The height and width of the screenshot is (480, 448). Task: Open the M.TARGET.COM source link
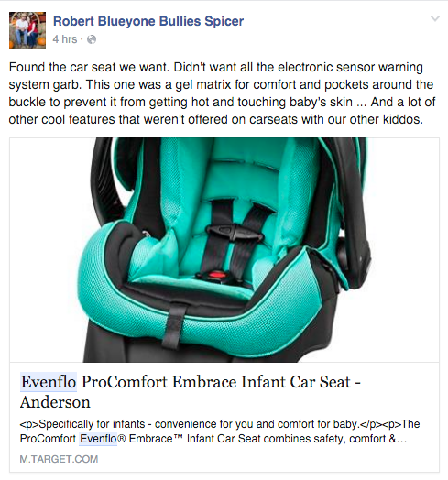coord(59,459)
